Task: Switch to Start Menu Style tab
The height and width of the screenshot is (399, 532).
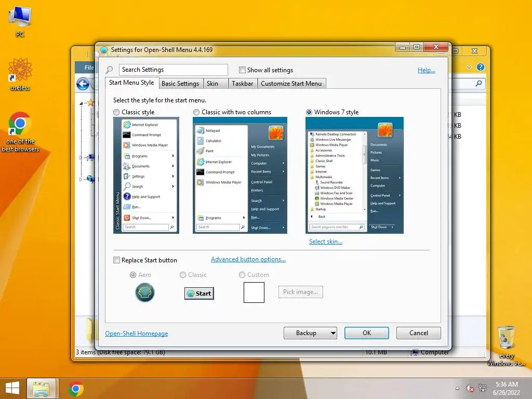Action: [131, 83]
